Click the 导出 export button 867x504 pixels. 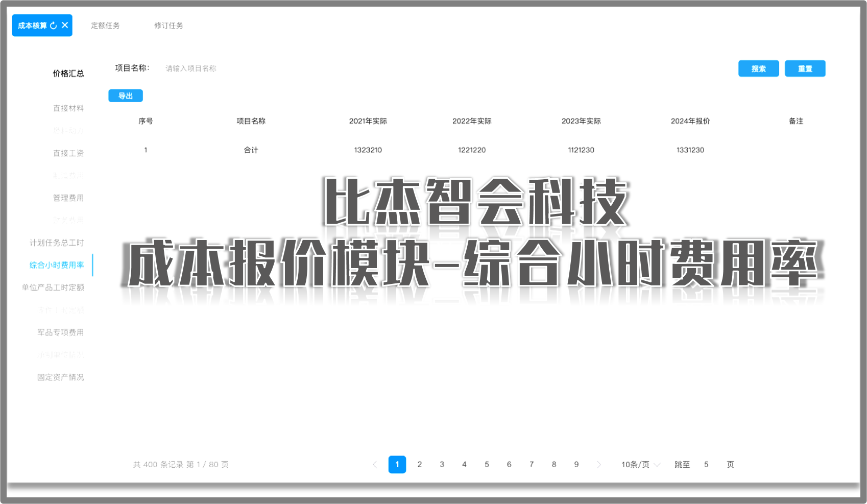coord(126,95)
